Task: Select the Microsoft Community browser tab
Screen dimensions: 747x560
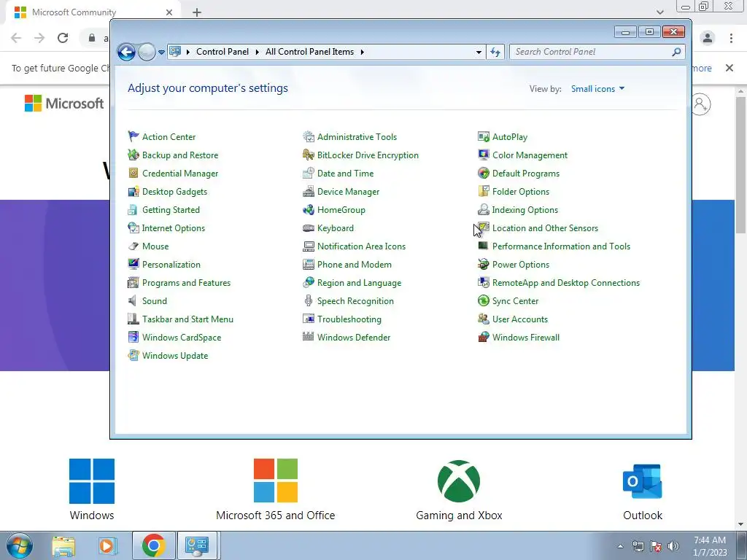Action: 93,12
